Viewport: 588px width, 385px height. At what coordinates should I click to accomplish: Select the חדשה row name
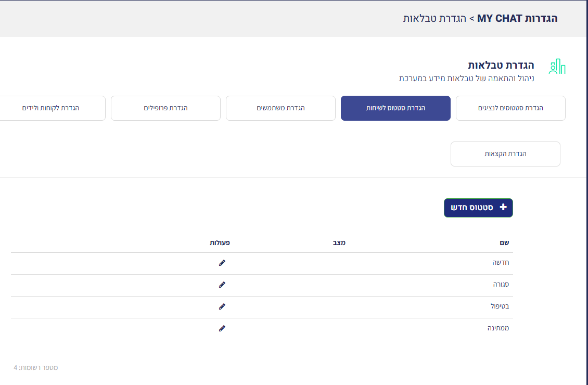click(501, 263)
